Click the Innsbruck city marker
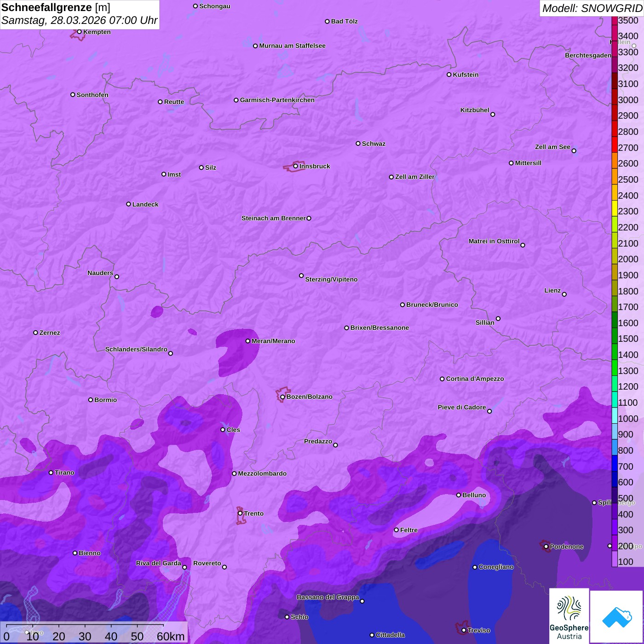 click(296, 166)
